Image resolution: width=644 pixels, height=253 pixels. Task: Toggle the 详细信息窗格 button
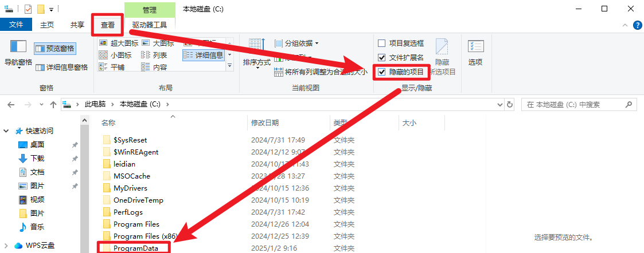coord(61,68)
